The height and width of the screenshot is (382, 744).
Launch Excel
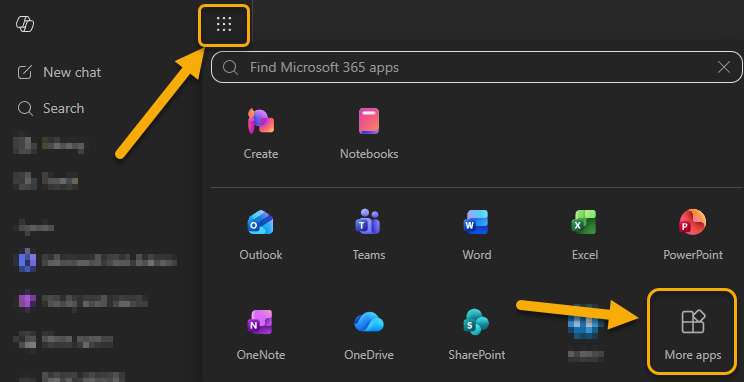point(585,234)
